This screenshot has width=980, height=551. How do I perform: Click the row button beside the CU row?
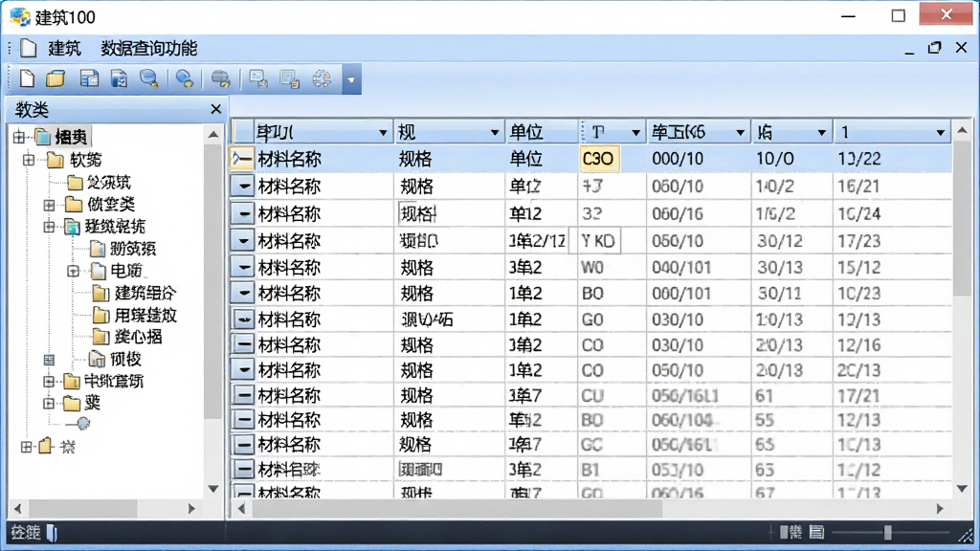[242, 395]
